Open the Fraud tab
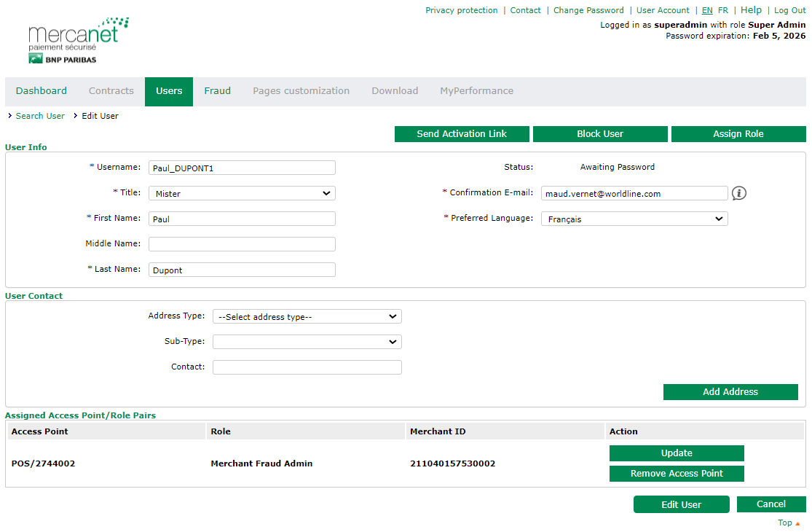The image size is (812, 532). [217, 91]
